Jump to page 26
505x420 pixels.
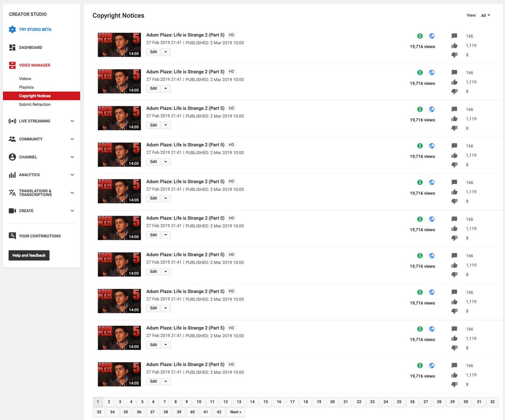point(412,402)
